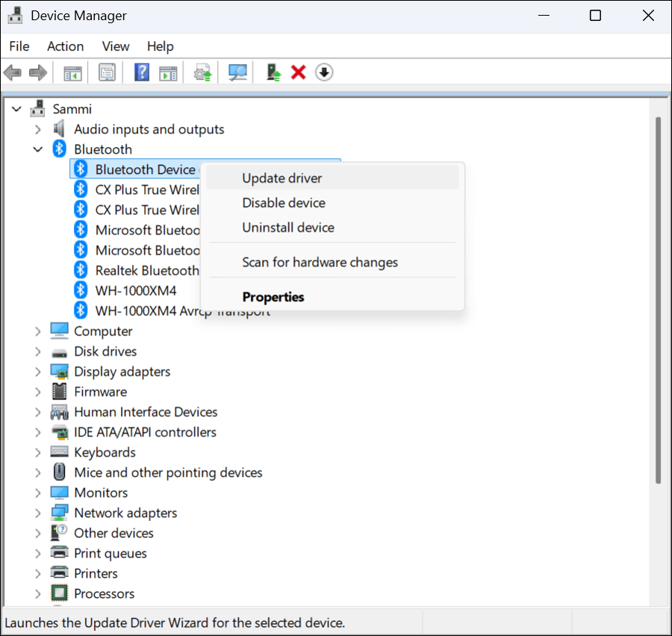Open Properties from the context menu

tap(273, 297)
